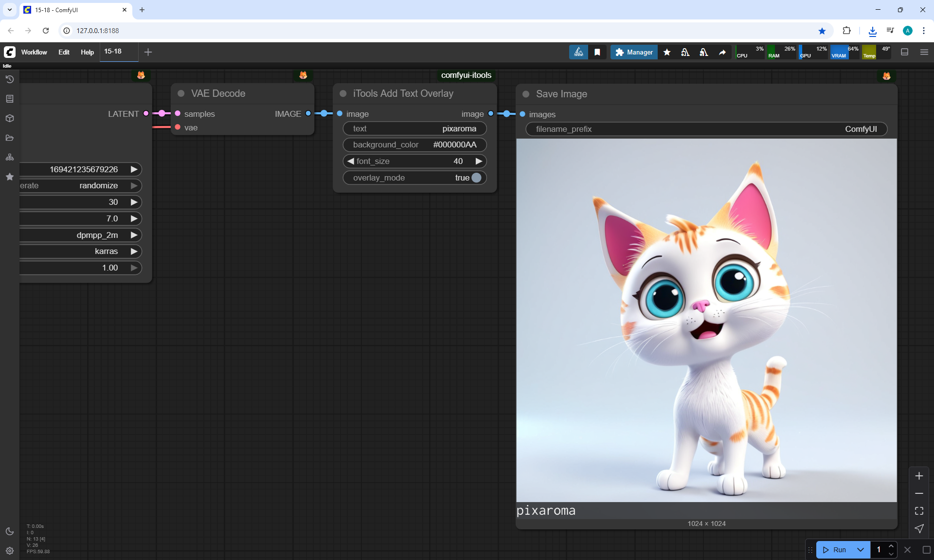Click the fit view icon
Viewport: 934px width, 560px height.
click(919, 511)
